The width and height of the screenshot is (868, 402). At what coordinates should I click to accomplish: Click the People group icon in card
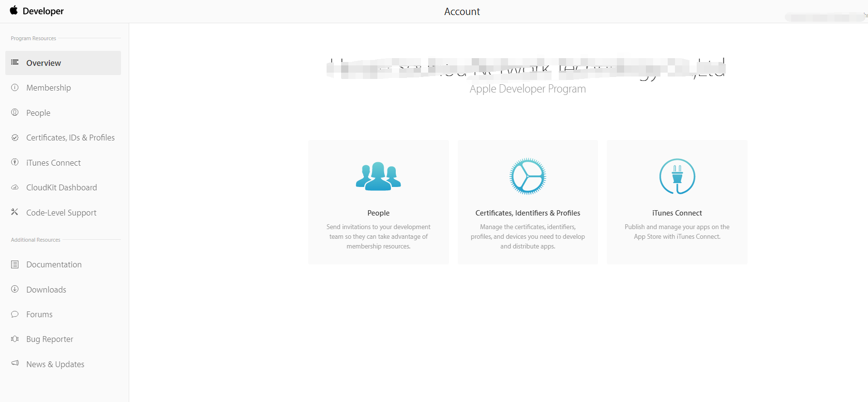(378, 176)
